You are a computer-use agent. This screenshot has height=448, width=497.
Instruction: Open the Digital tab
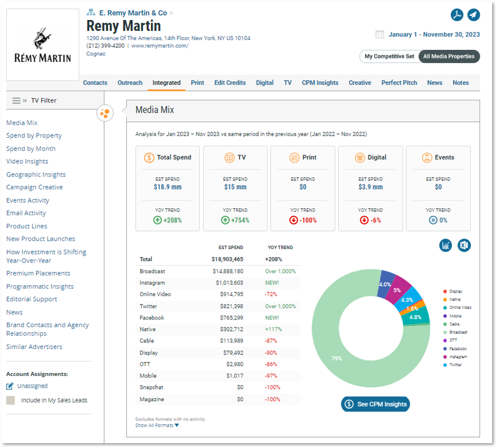[265, 82]
